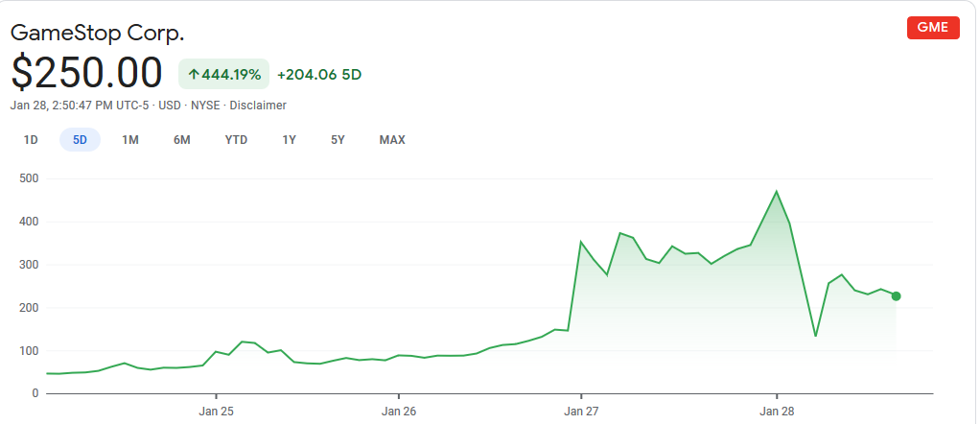Click the 0 y-axis label
The image size is (980, 424).
tap(36, 393)
